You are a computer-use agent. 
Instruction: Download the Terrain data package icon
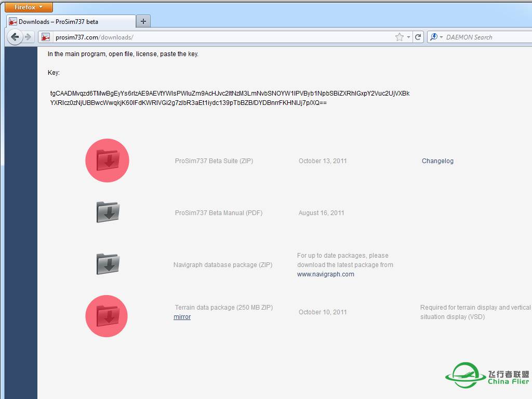108,316
